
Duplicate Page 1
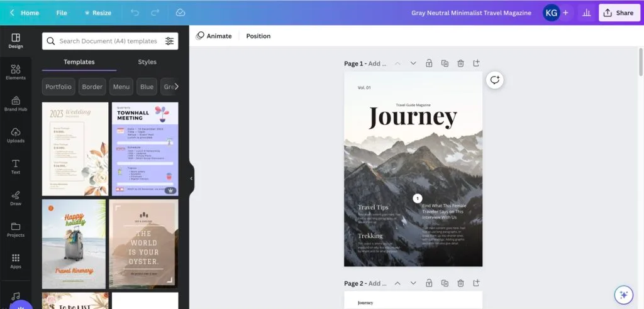click(x=445, y=63)
